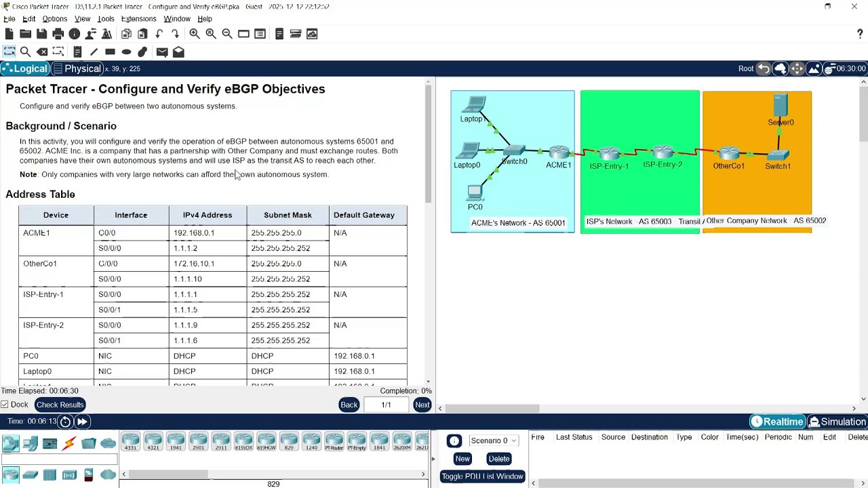Click the Copy icon in the toolbar
The height and width of the screenshot is (488, 868).
point(126,34)
